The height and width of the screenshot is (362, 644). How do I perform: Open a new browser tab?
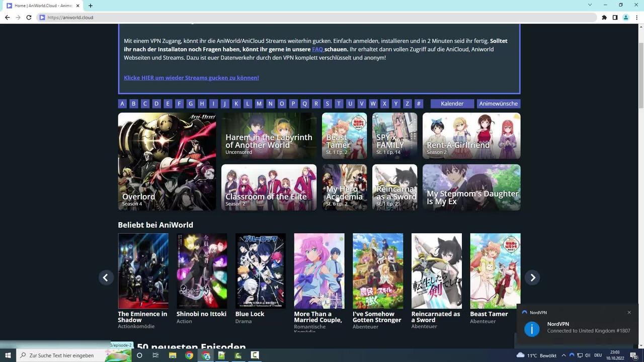click(91, 6)
